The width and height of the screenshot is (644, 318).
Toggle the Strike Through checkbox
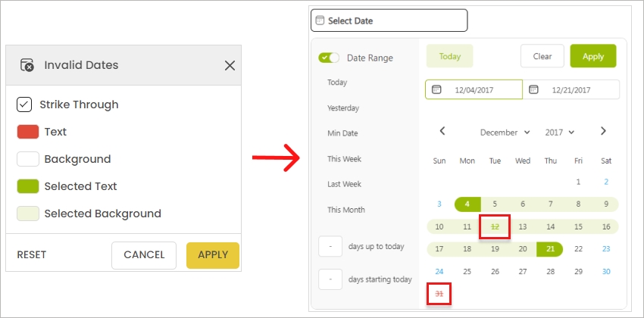[x=24, y=104]
